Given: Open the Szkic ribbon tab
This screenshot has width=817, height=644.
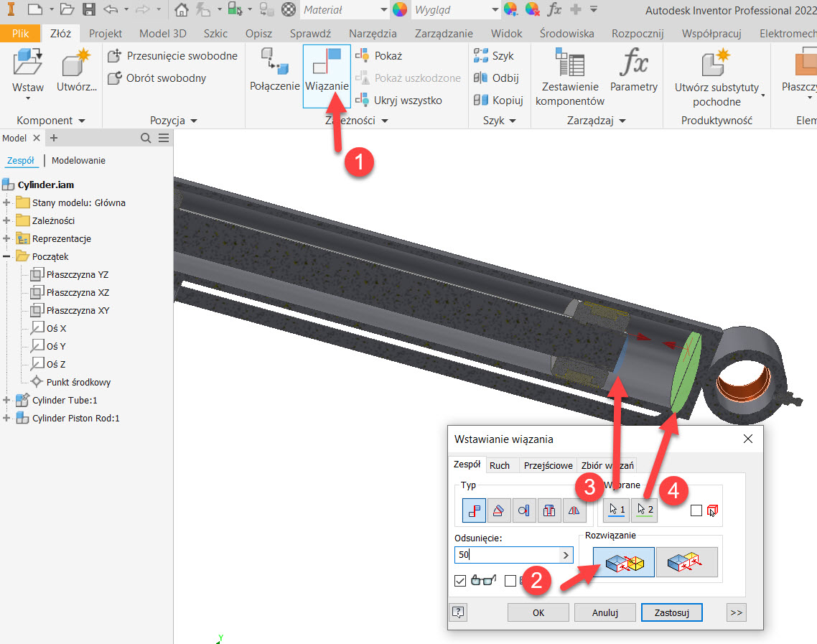Looking at the screenshot, I should pos(215,34).
